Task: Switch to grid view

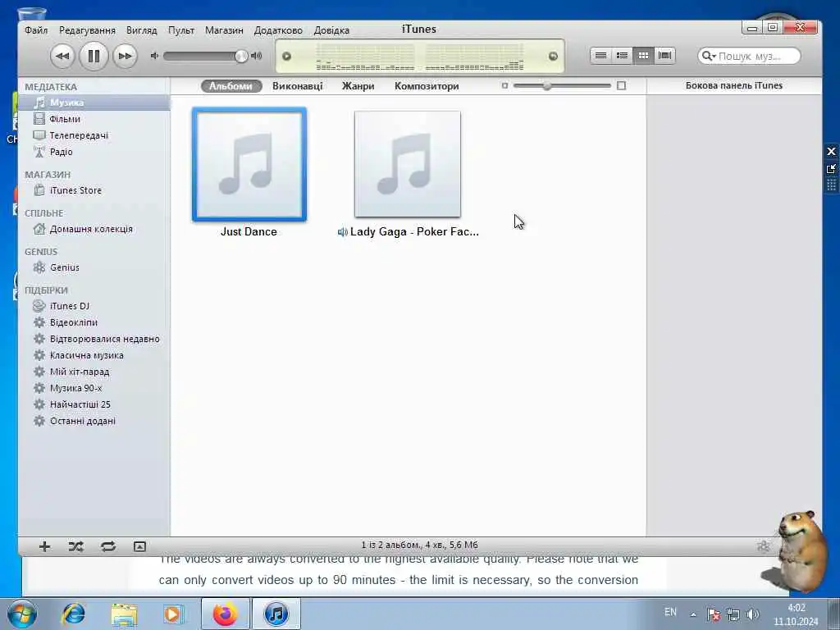Action: (643, 56)
